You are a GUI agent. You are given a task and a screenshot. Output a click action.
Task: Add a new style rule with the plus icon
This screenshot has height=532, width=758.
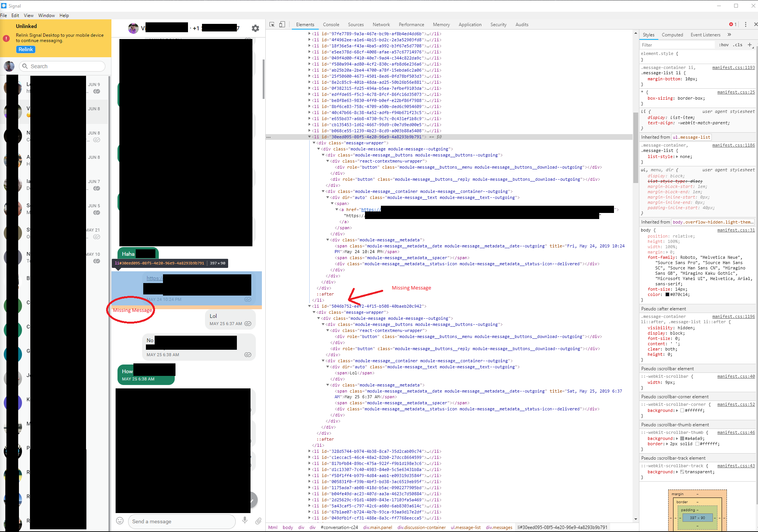(x=750, y=45)
